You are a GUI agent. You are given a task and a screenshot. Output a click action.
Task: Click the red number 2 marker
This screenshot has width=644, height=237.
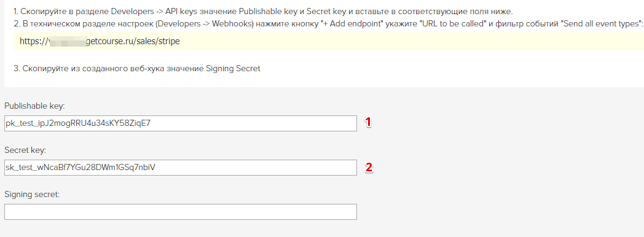pos(369,167)
